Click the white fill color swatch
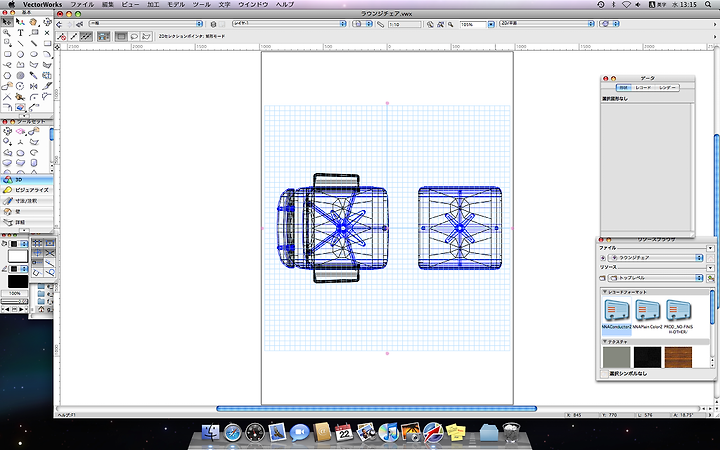This screenshot has width=720, height=450. pos(18,256)
